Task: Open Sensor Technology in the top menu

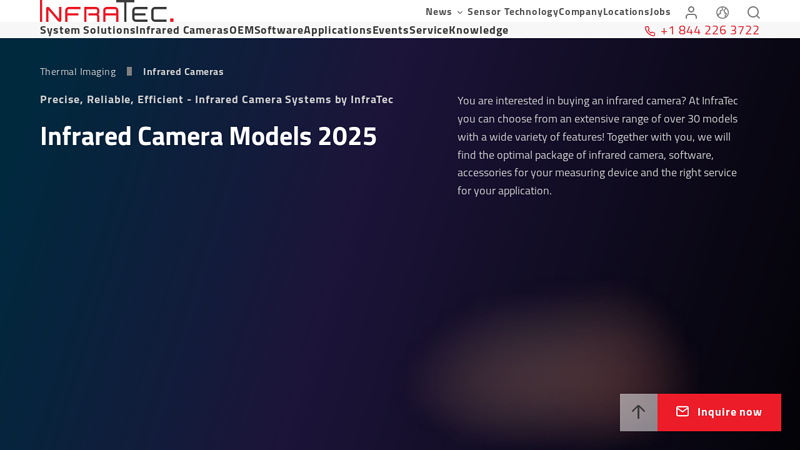Action: point(513,12)
